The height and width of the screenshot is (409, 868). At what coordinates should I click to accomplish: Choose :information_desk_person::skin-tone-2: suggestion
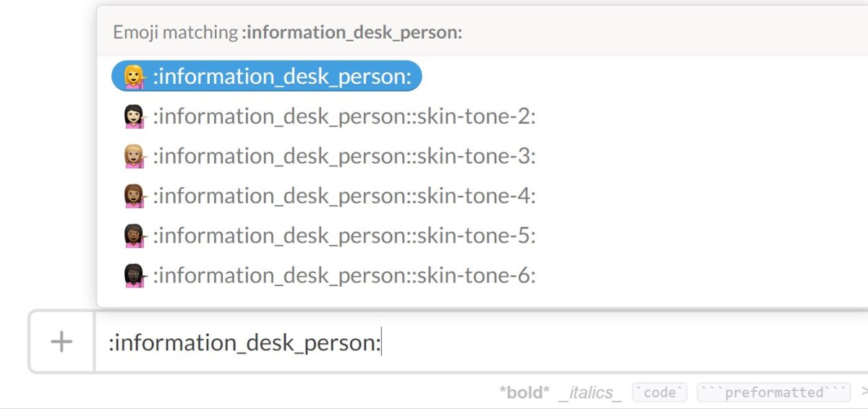click(x=330, y=116)
